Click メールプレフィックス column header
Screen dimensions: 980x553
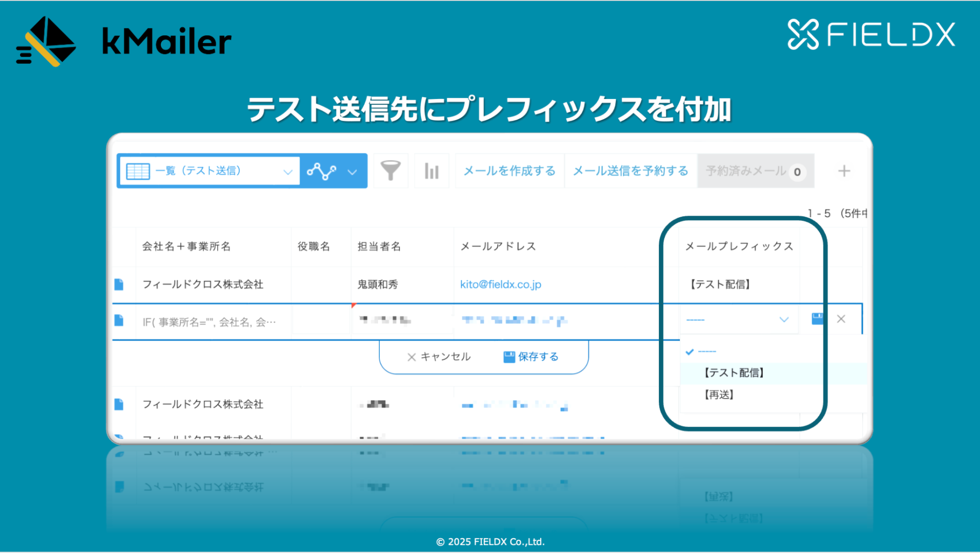tap(739, 247)
